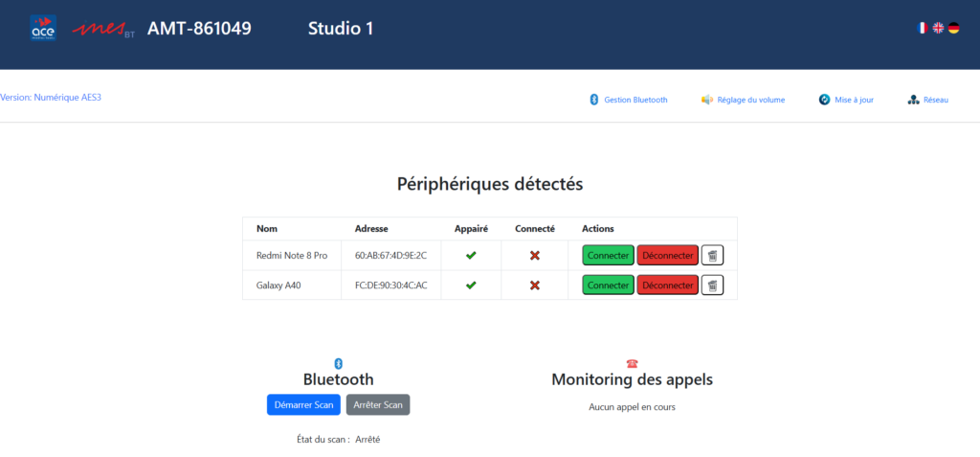Open Réglage du volume page
Screen dimensions: 980x457
[x=744, y=100]
